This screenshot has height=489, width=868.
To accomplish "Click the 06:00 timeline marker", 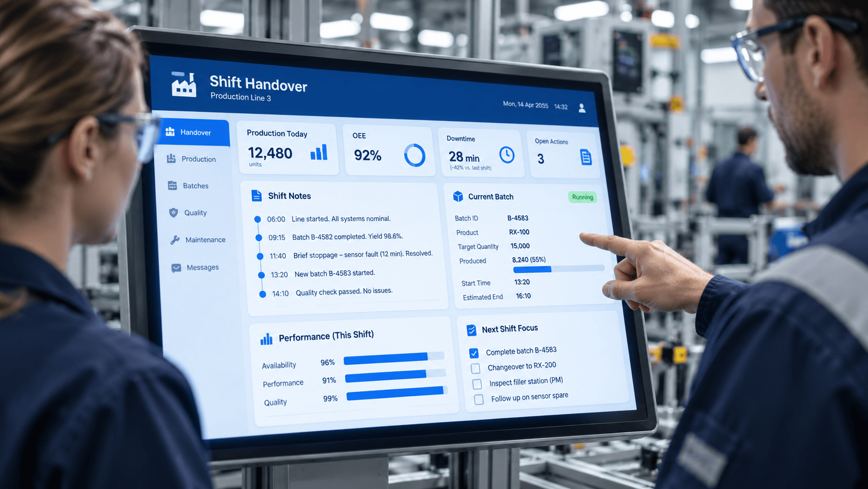I will [257, 219].
